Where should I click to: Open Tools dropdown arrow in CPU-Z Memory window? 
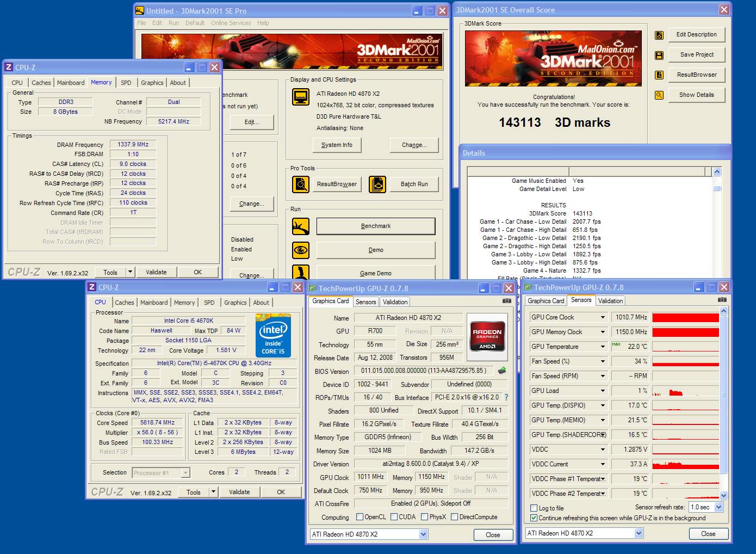130,272
